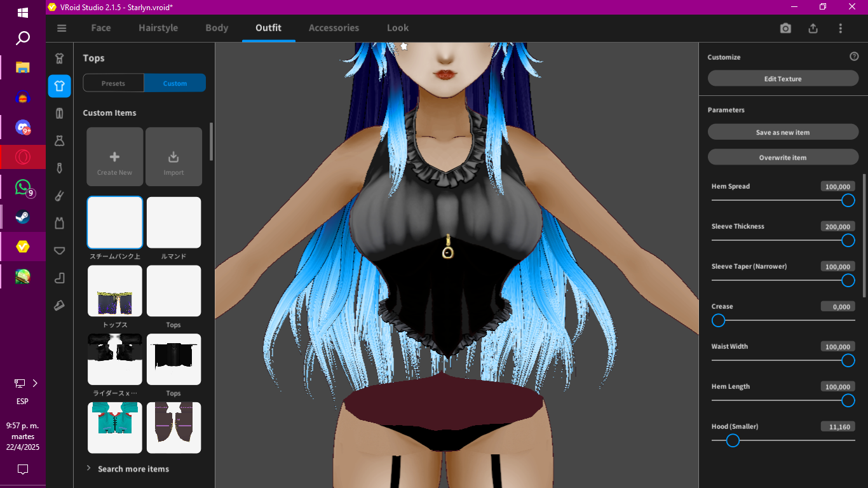Click Save as new item
Image resolution: width=868 pixels, height=488 pixels.
pyautogui.click(x=783, y=132)
